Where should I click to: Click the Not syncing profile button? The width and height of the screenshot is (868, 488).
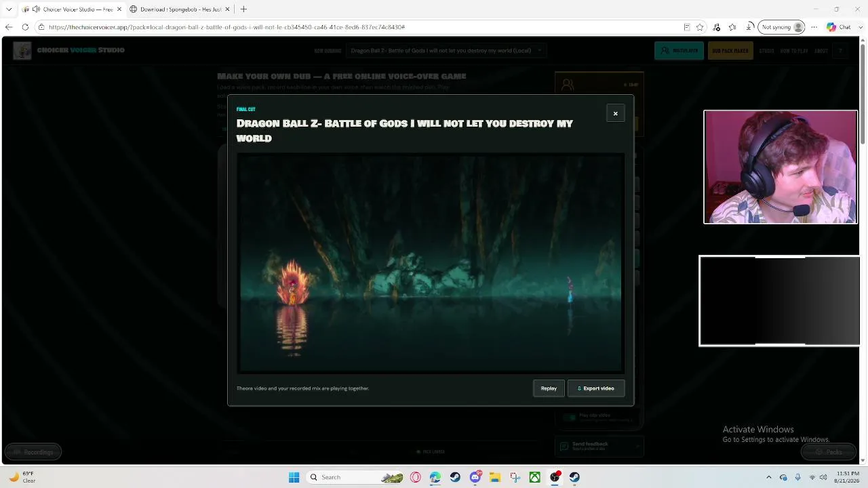(781, 27)
